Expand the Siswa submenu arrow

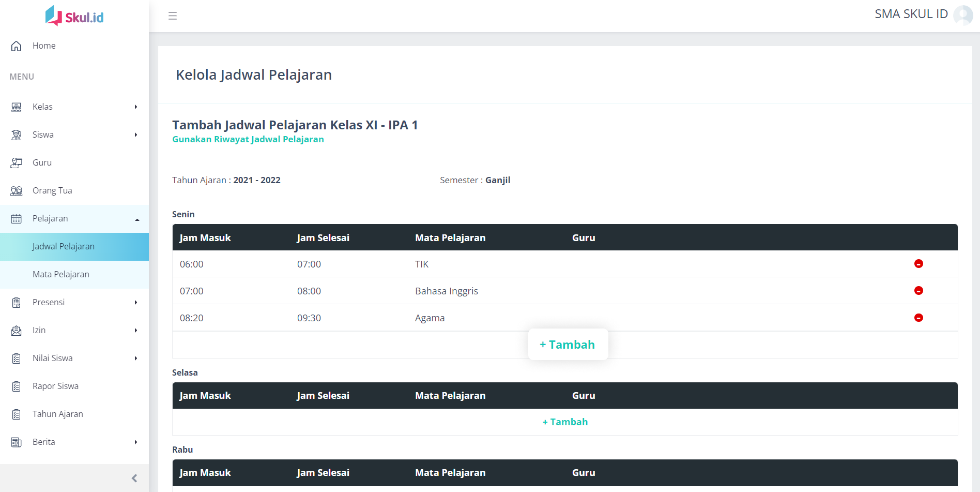tap(135, 135)
